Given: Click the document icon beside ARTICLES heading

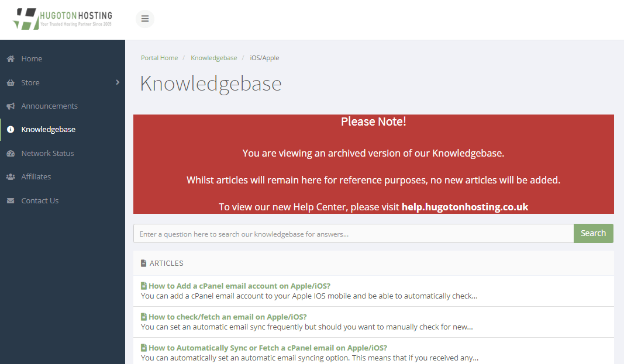Looking at the screenshot, I should [x=144, y=263].
